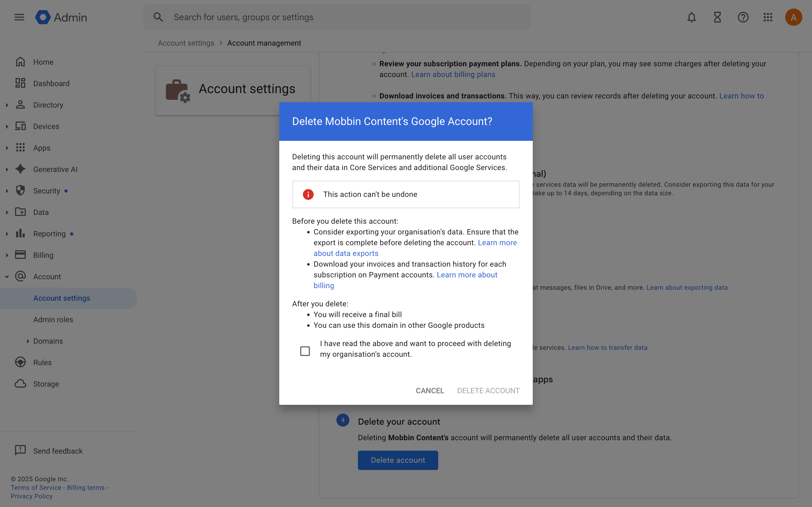
Task: Click the Account settings breadcrumb
Action: tap(186, 43)
